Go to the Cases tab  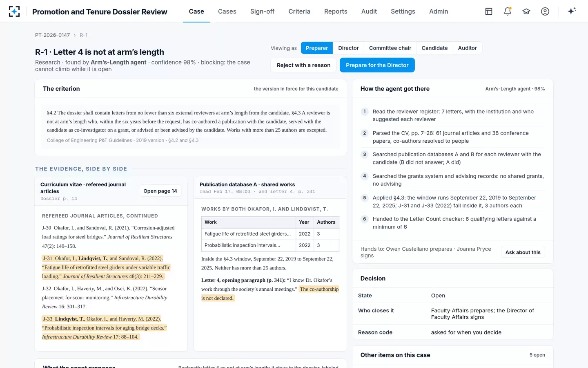[227, 11]
